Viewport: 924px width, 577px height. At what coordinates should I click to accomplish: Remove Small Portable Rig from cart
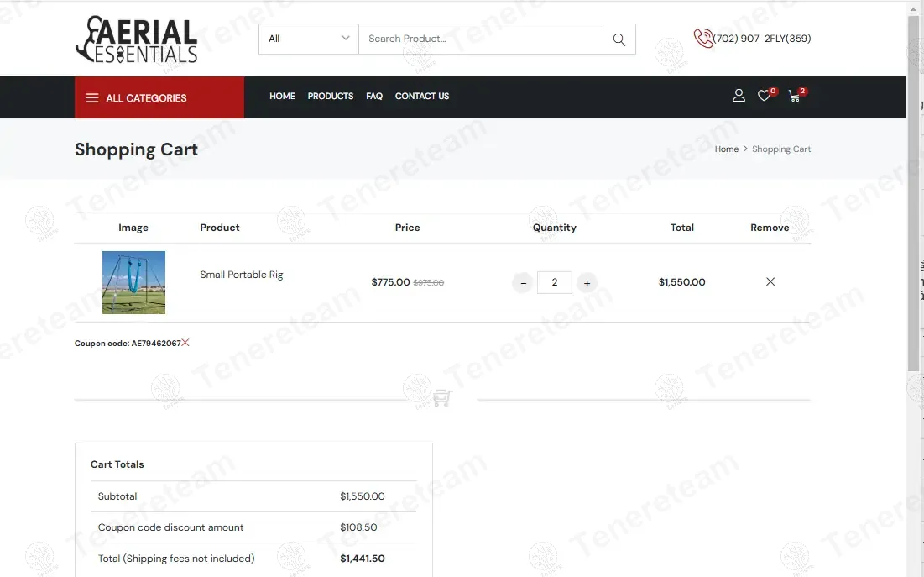770,281
